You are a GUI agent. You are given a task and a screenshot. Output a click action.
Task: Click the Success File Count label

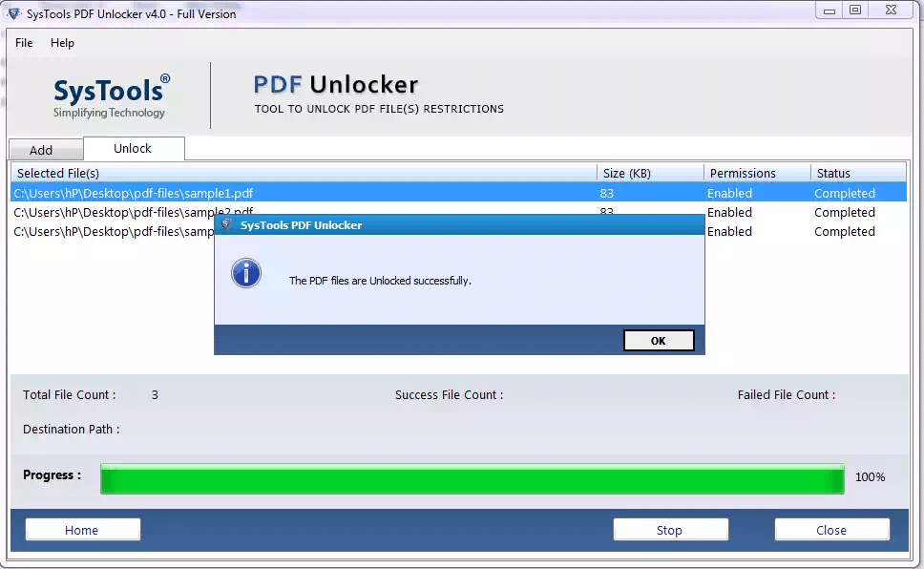[449, 394]
